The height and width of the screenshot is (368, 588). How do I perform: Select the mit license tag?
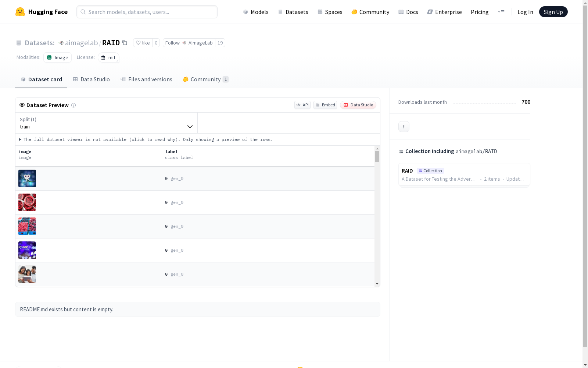point(108,57)
